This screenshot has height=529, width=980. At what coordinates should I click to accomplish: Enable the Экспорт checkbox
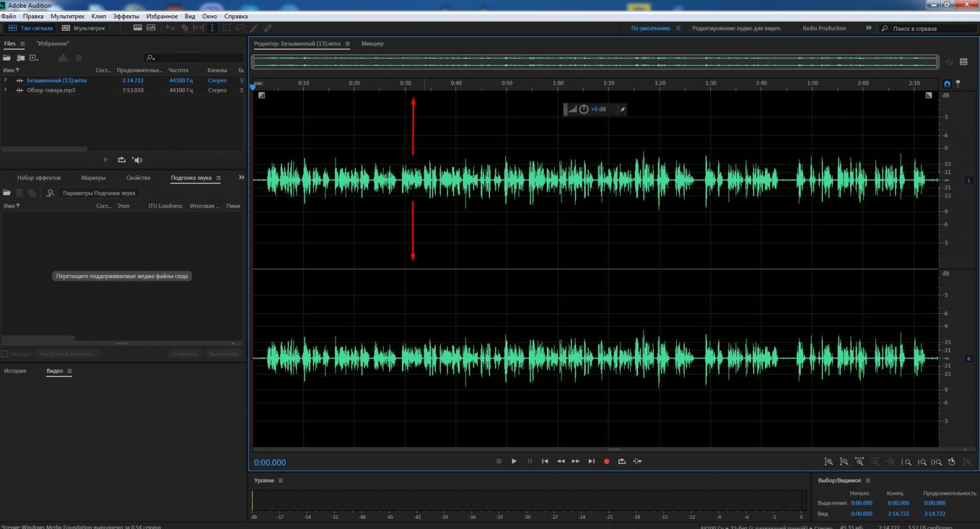click(x=4, y=354)
